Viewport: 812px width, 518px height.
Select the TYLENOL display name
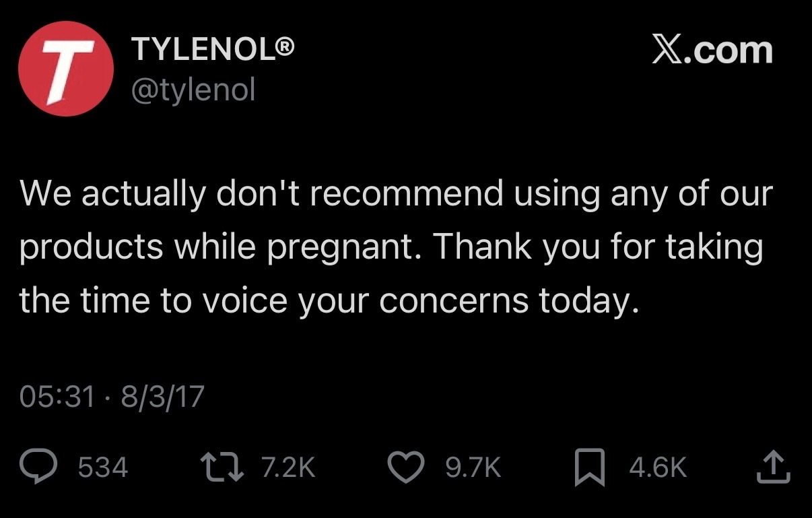point(205,51)
